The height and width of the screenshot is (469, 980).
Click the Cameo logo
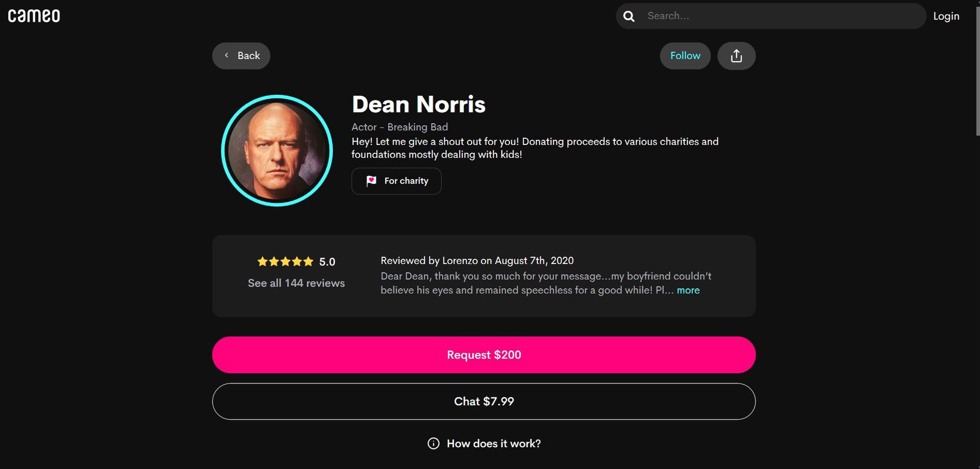[x=34, y=16]
